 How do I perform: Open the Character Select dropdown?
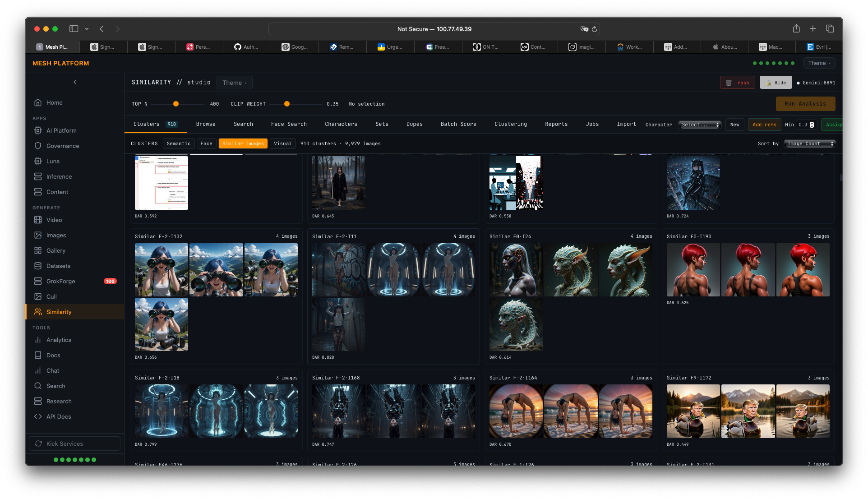click(x=699, y=125)
